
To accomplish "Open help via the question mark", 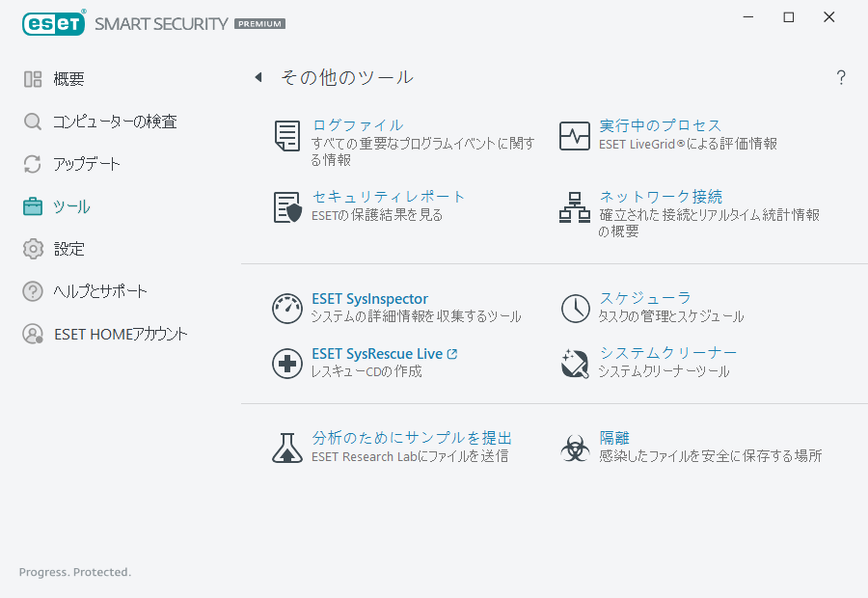I will pos(840,77).
